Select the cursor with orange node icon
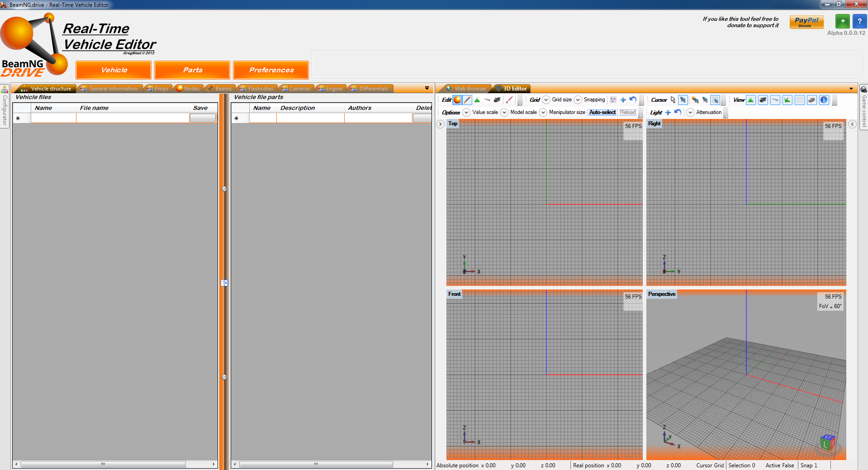The image size is (868, 470). pos(695,100)
